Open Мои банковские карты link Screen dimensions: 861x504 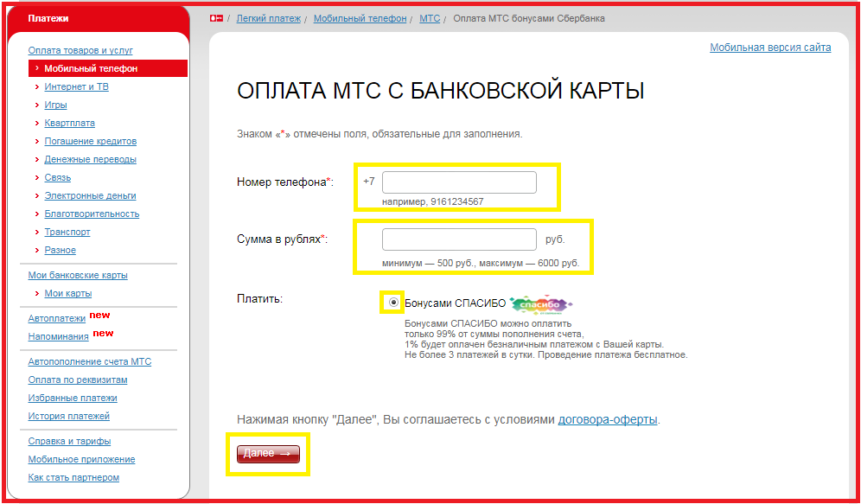point(78,275)
